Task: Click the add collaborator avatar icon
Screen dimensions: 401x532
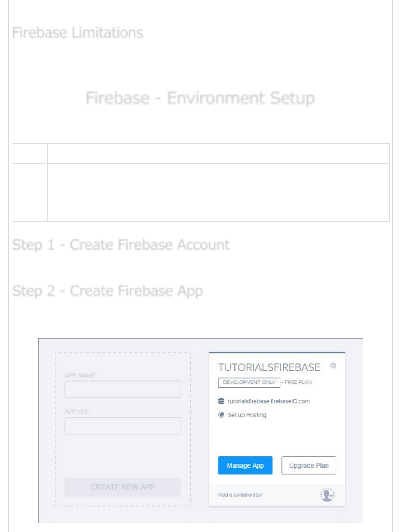Action: pyautogui.click(x=327, y=494)
